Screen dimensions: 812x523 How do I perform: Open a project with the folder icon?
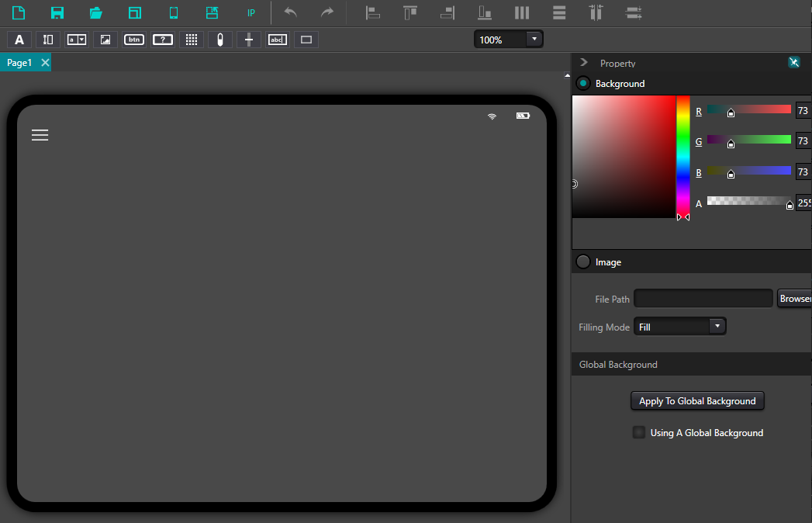pos(96,12)
